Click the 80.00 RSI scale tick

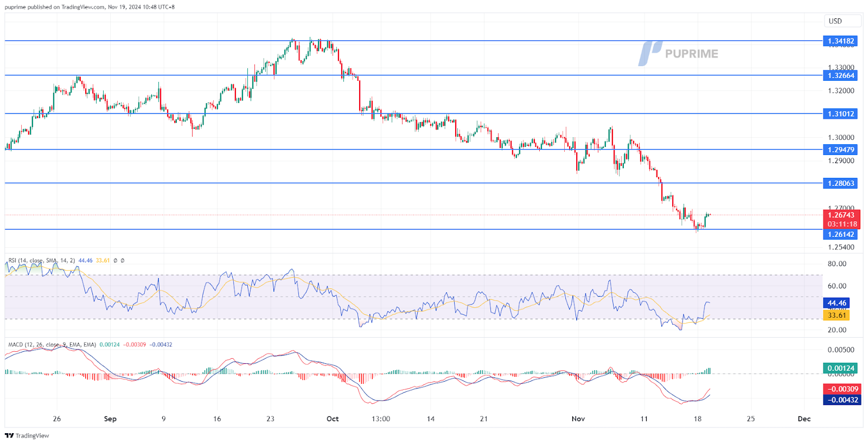click(837, 264)
